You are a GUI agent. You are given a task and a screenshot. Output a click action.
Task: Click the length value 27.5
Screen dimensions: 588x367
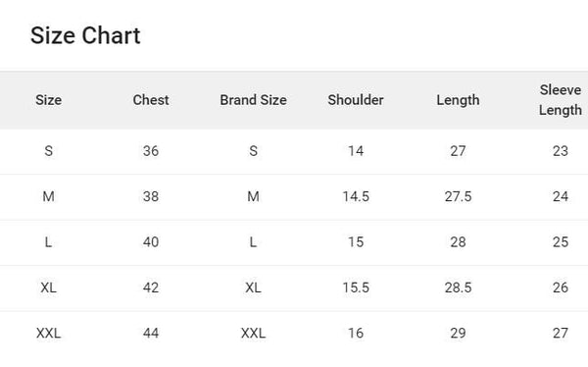click(458, 196)
